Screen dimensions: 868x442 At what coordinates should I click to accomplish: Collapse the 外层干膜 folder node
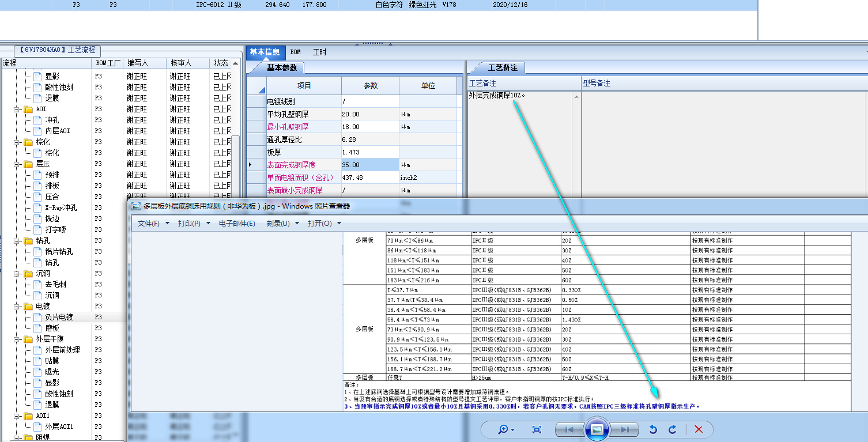pos(18,339)
